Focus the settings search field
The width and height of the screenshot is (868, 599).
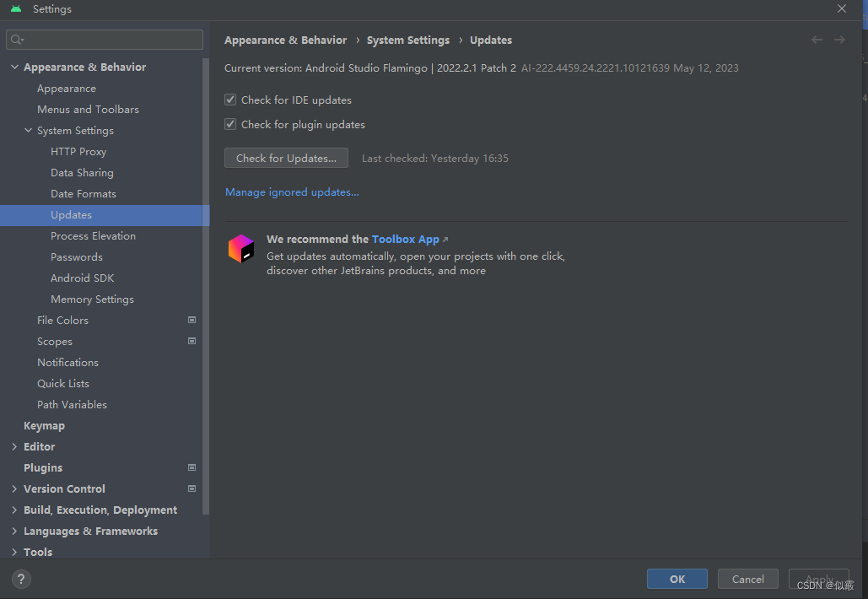point(105,40)
